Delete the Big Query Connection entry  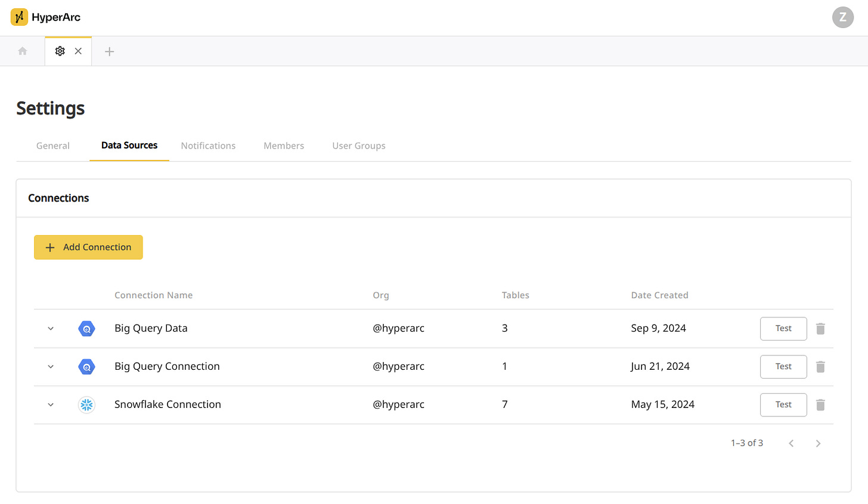click(820, 367)
